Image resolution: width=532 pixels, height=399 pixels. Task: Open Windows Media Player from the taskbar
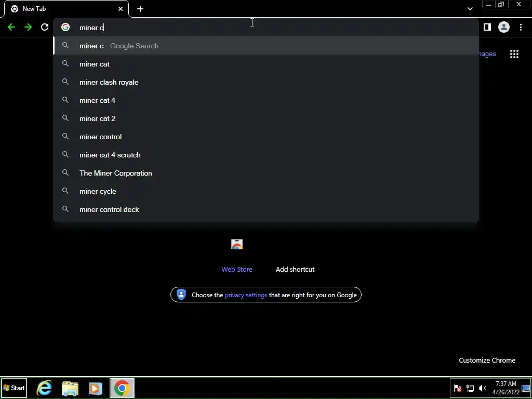(x=96, y=388)
